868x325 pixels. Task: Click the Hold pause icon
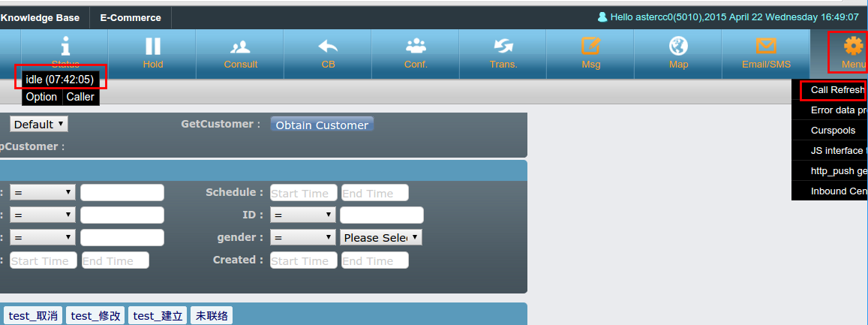[153, 47]
